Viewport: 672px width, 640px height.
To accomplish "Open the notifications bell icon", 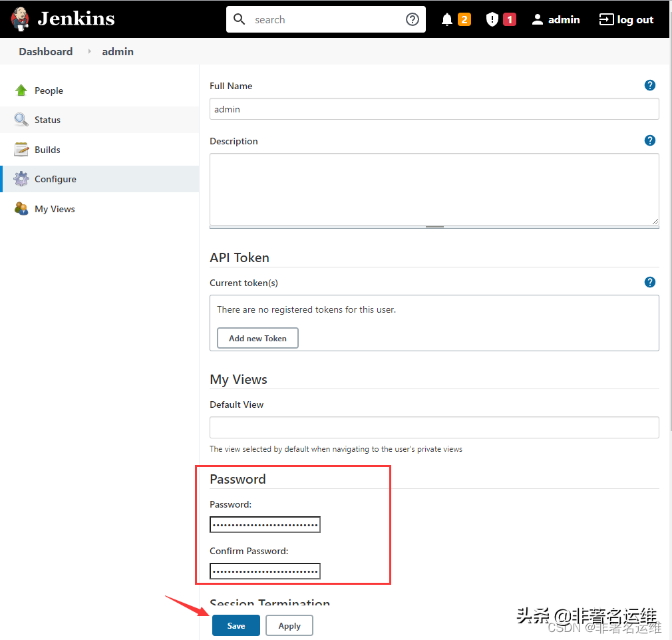I will point(446,19).
